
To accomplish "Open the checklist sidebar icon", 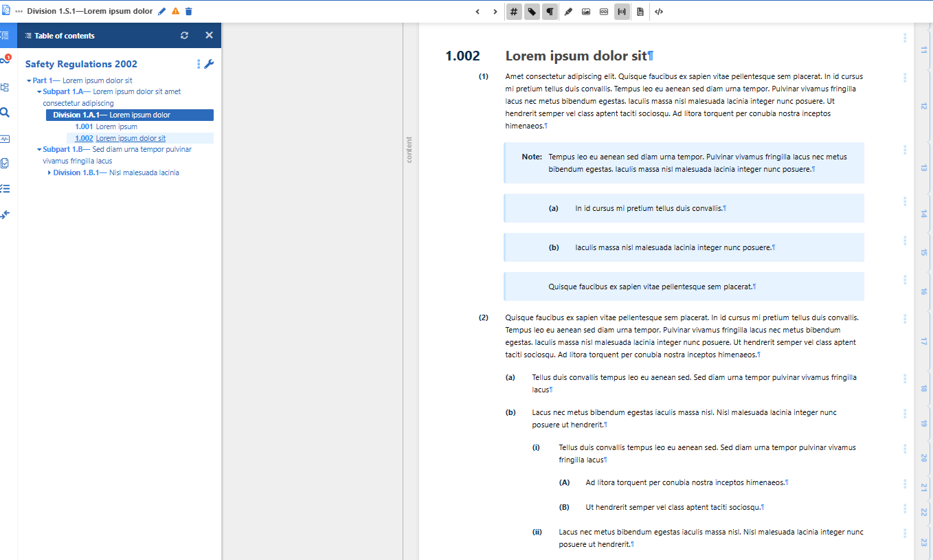I will point(5,189).
